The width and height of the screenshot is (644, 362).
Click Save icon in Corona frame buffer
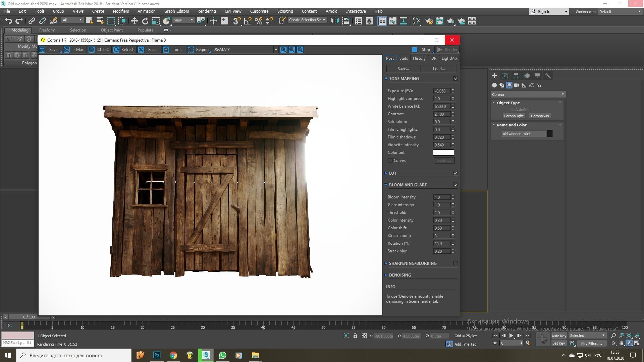tap(42, 50)
